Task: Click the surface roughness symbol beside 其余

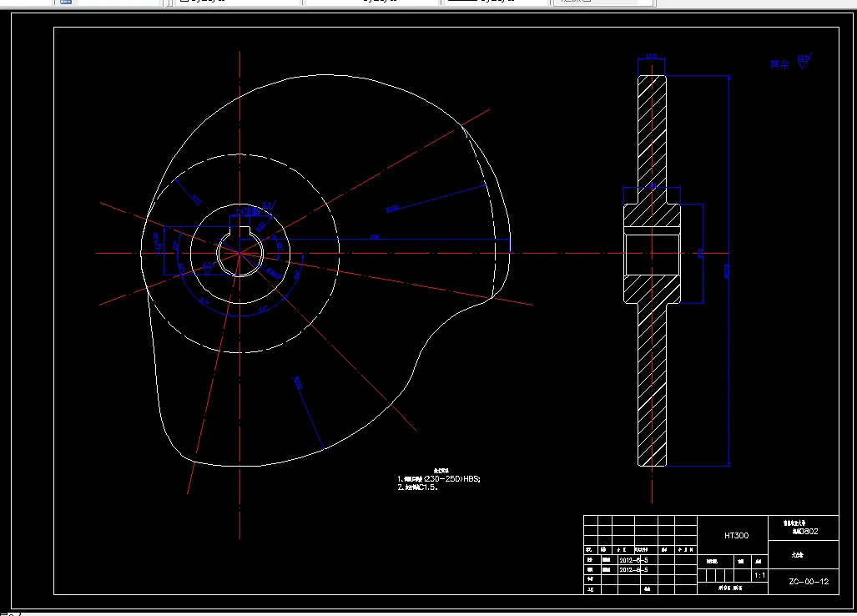Action: coord(804,61)
